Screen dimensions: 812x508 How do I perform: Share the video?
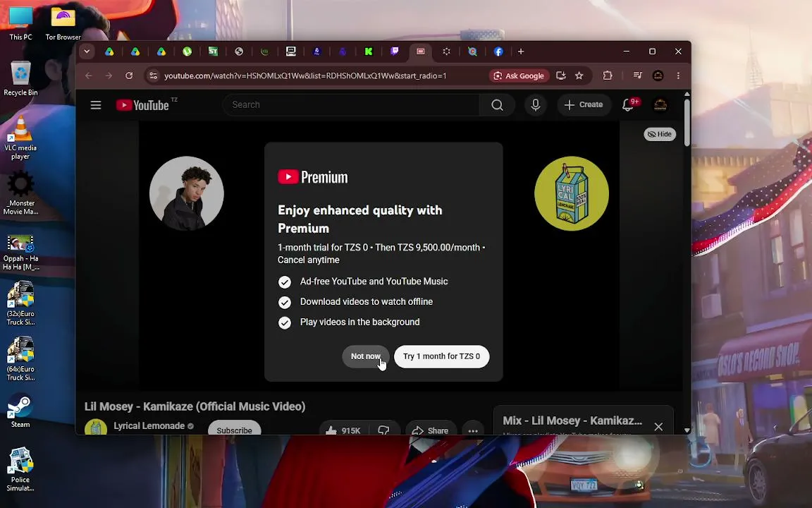pos(431,430)
